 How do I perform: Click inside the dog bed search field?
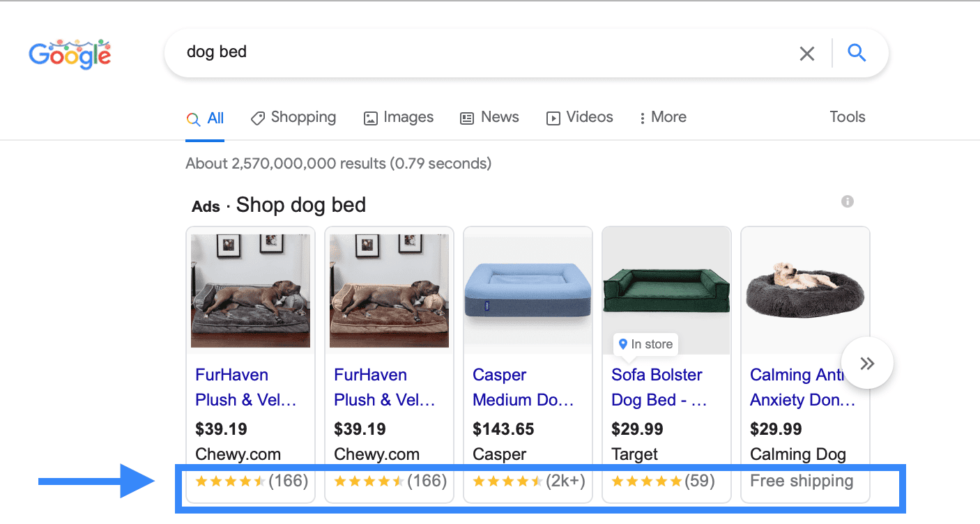[418, 52]
